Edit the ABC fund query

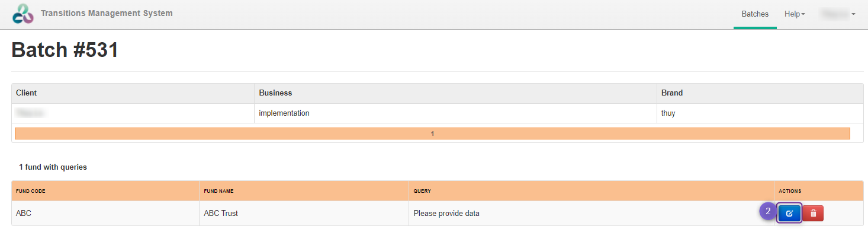[789, 213]
